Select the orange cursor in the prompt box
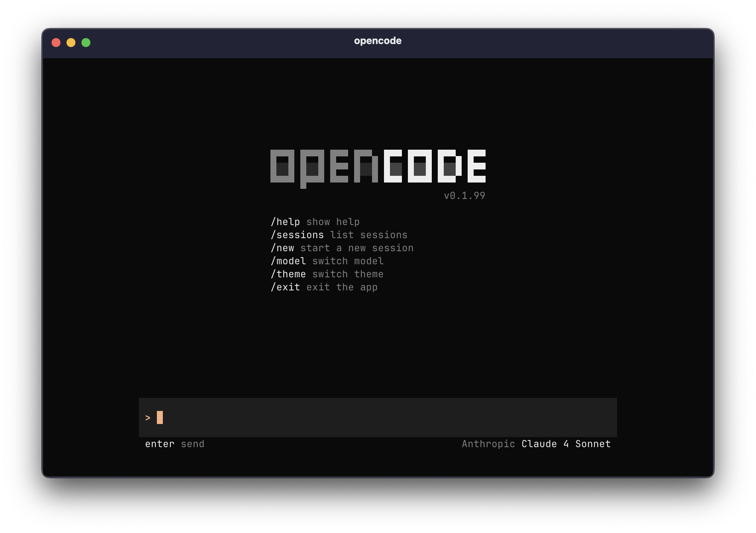This screenshot has width=756, height=533. (160, 418)
